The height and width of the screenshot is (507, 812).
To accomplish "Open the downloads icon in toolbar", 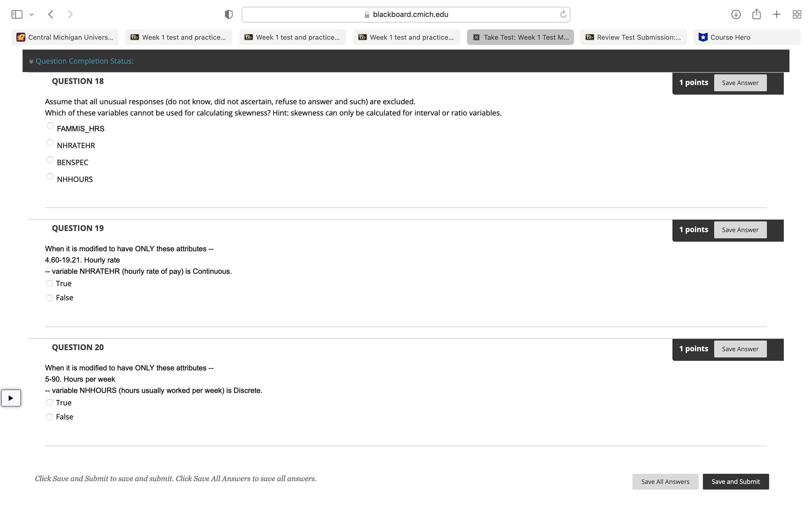I will pyautogui.click(x=736, y=14).
